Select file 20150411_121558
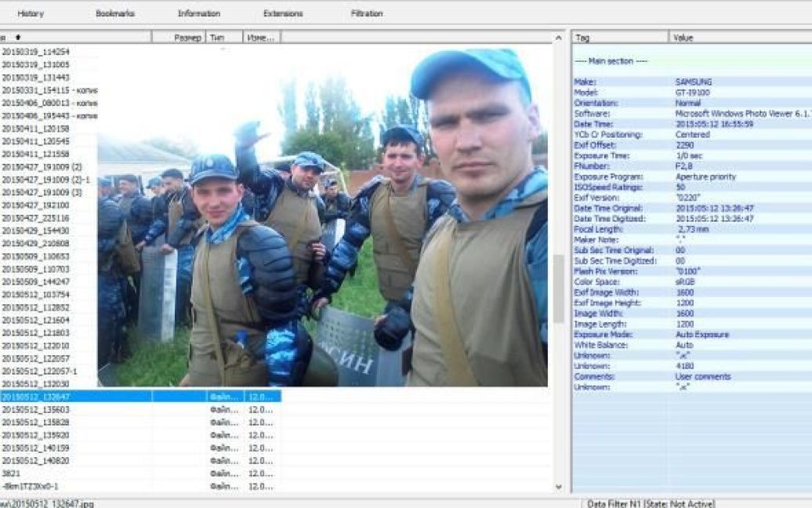812x508 pixels. (x=35, y=154)
